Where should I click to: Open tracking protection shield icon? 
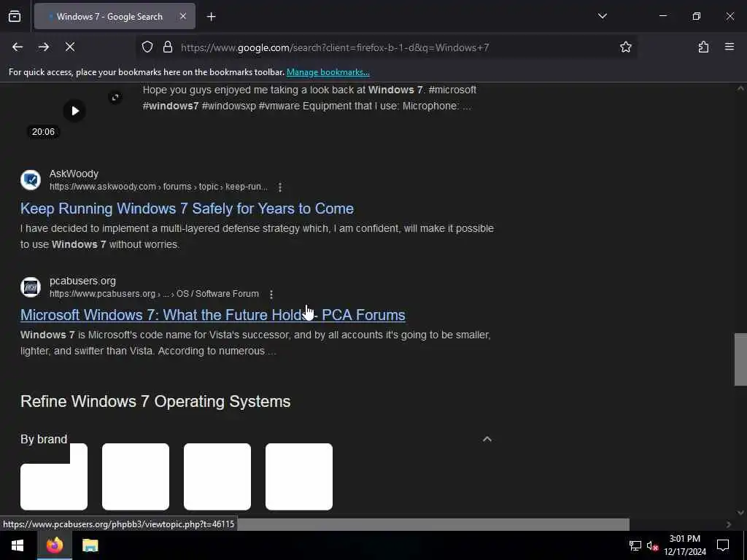click(x=147, y=47)
